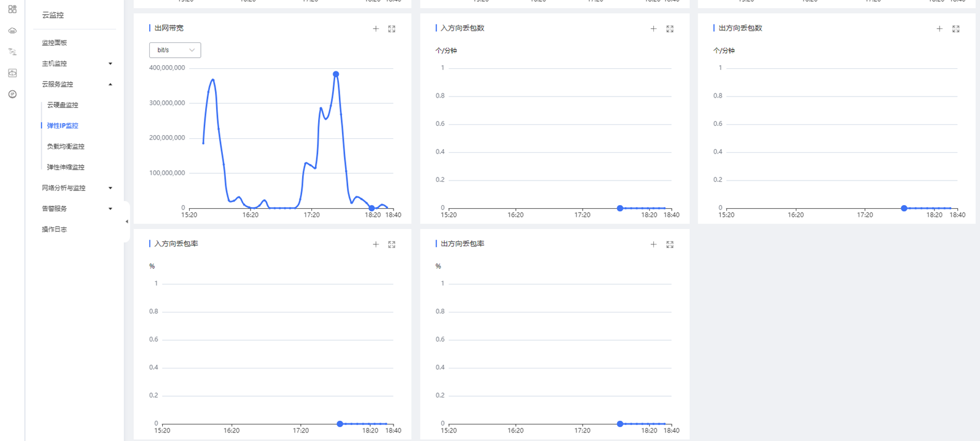Expand 出方向丢包率 chart to fullscreen
The width and height of the screenshot is (980, 441).
[x=670, y=244]
